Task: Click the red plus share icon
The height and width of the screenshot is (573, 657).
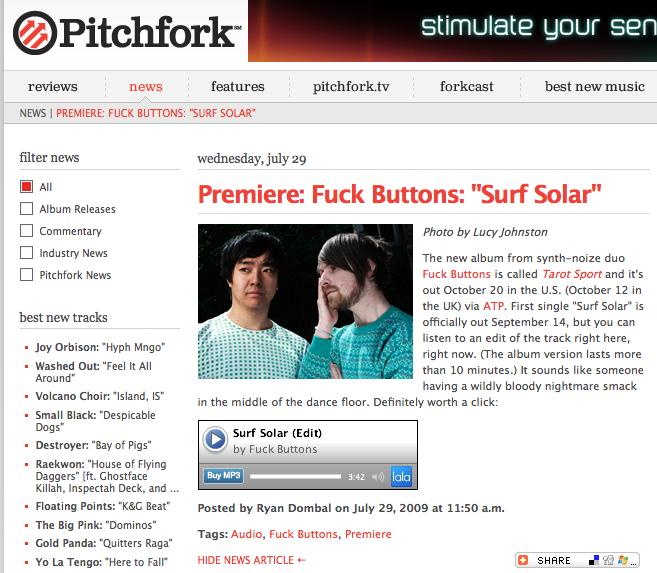Action: click(x=523, y=560)
